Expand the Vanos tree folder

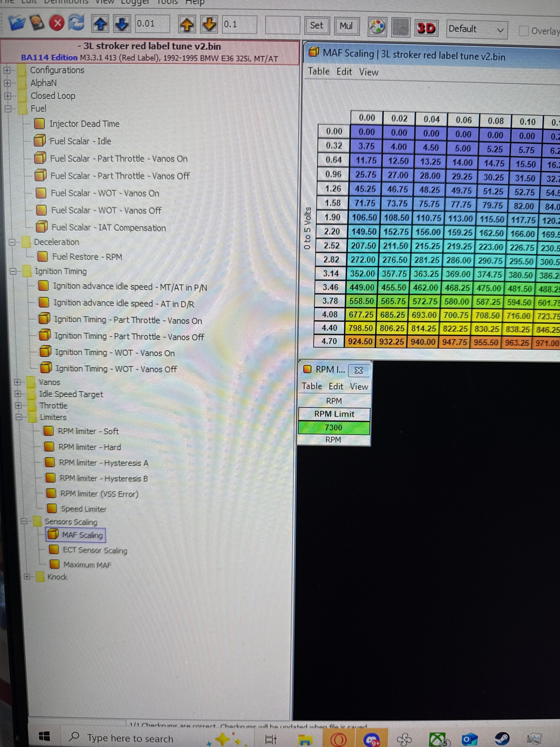click(x=17, y=382)
